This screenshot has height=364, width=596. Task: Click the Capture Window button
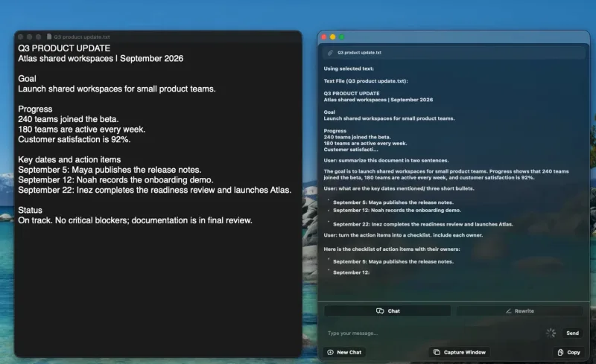pyautogui.click(x=459, y=352)
